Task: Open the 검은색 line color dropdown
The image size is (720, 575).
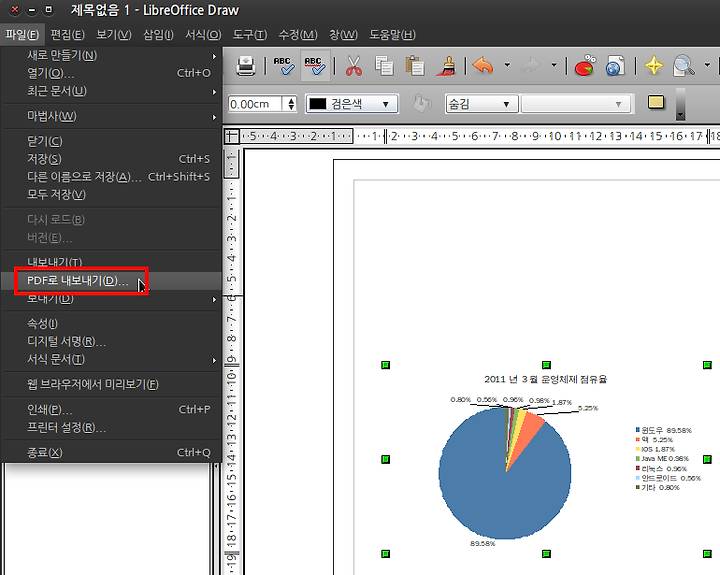Action: (352, 104)
